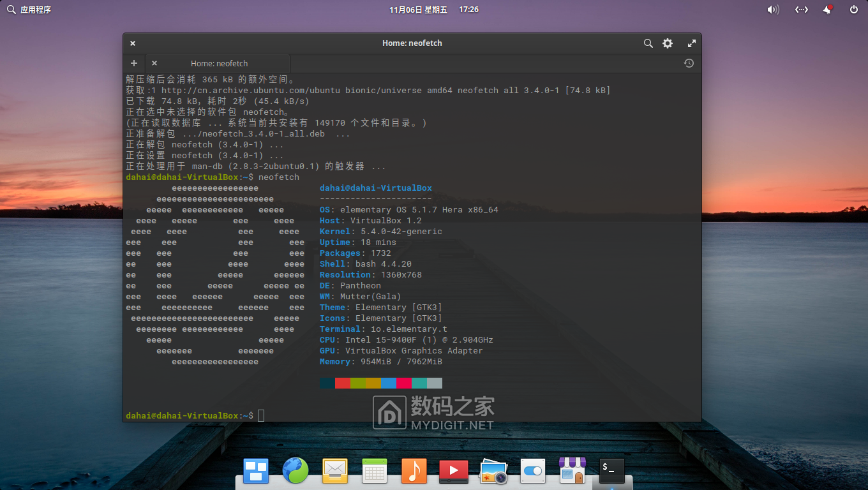Open the Mail envelope icon in the dock
The image size is (868, 490).
click(335, 471)
